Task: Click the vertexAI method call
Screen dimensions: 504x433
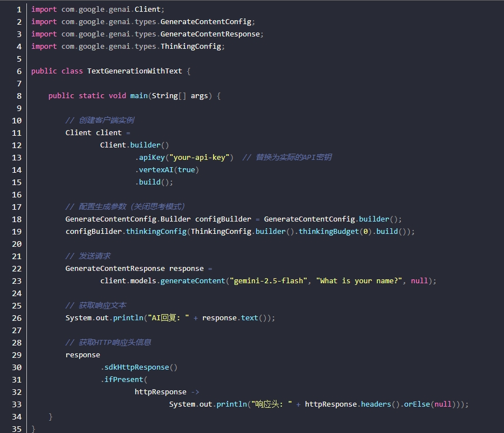Action: 156,170
